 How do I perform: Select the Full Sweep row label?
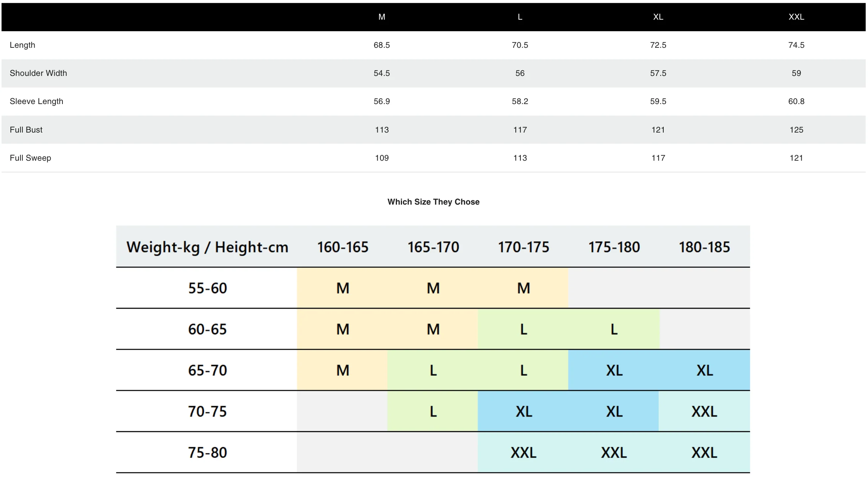click(x=30, y=158)
